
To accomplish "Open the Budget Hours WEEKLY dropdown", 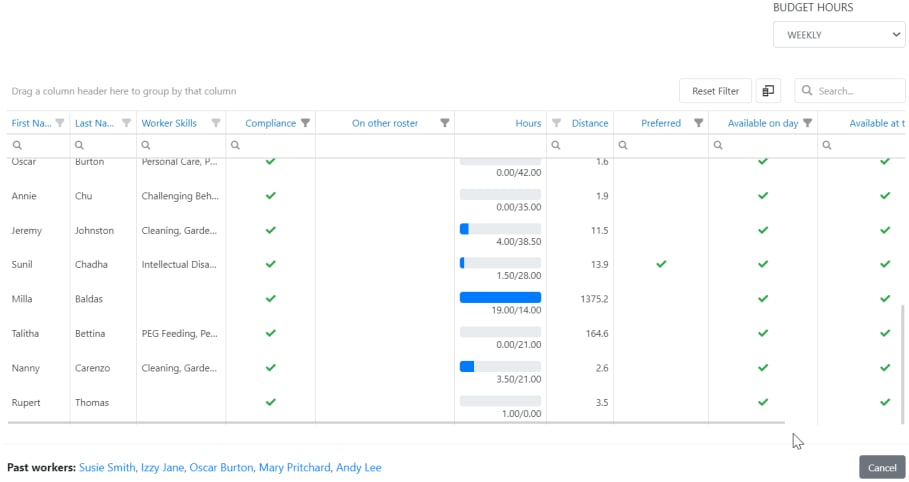I will pyautogui.click(x=839, y=35).
